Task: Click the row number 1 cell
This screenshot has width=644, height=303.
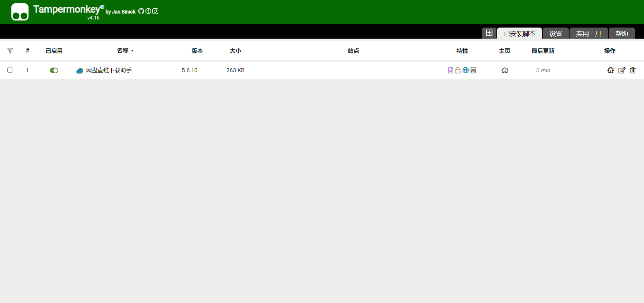Action: point(28,70)
